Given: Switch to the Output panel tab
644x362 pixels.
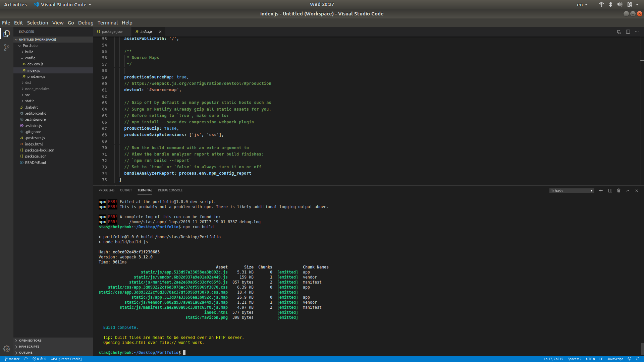Looking at the screenshot, I should click(x=126, y=190).
